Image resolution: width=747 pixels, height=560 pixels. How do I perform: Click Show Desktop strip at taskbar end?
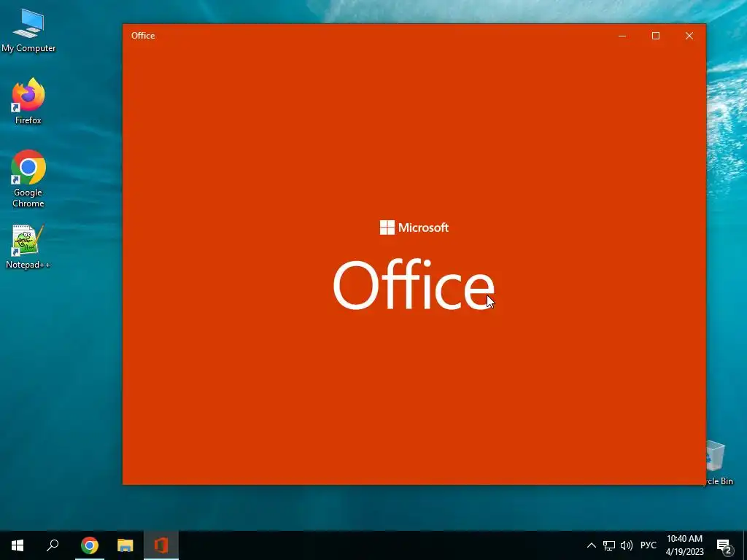pos(745,545)
